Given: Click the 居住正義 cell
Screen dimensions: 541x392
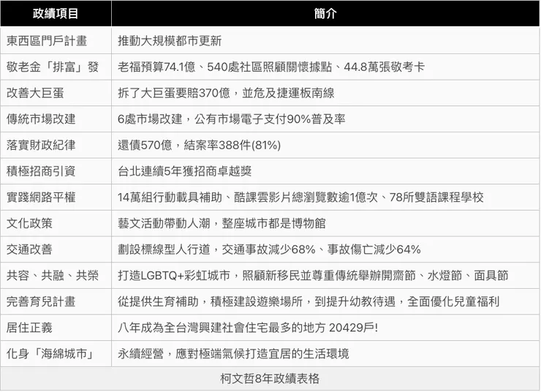Looking at the screenshot, I should (x=56, y=328).
